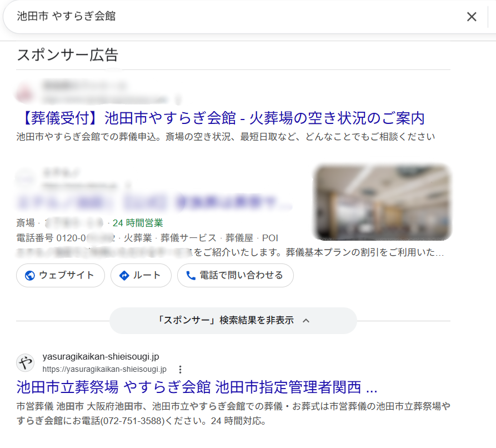The image size is (496, 448).
Task: Click the ルート button
Action: tap(141, 275)
